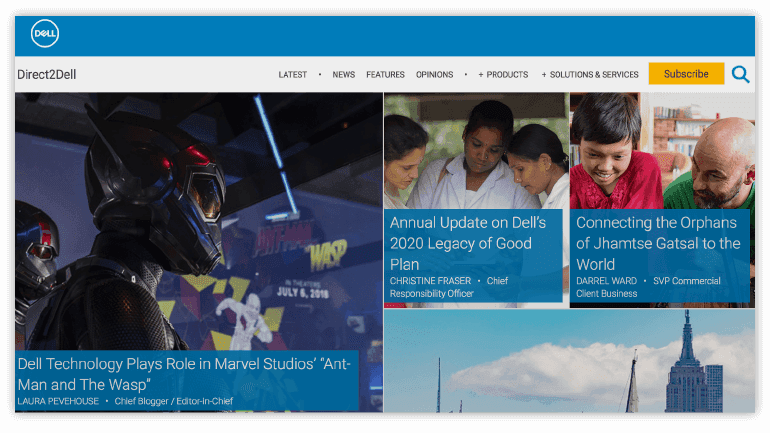Open Connecting the Orphans of Jhamtse Gatsal article

658,244
